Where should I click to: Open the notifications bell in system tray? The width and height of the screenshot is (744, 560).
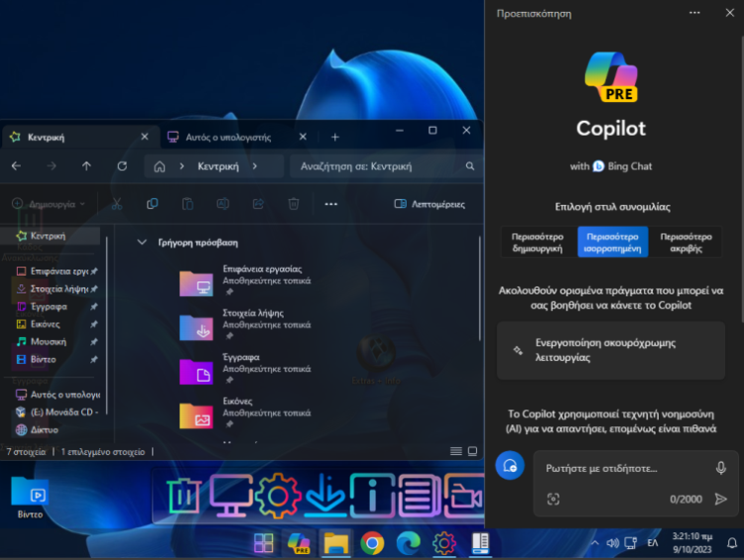(732, 543)
